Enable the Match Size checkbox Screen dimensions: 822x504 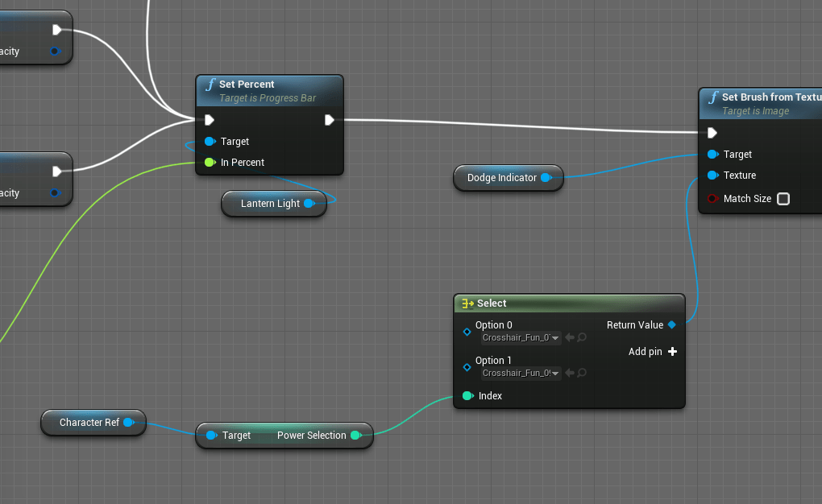coord(783,199)
